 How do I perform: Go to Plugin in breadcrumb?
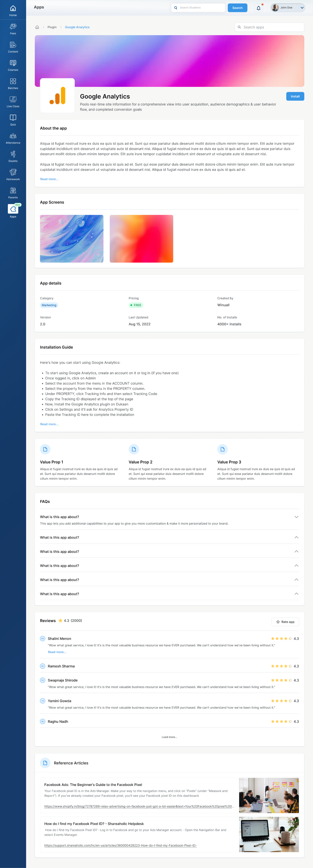pos(52,27)
